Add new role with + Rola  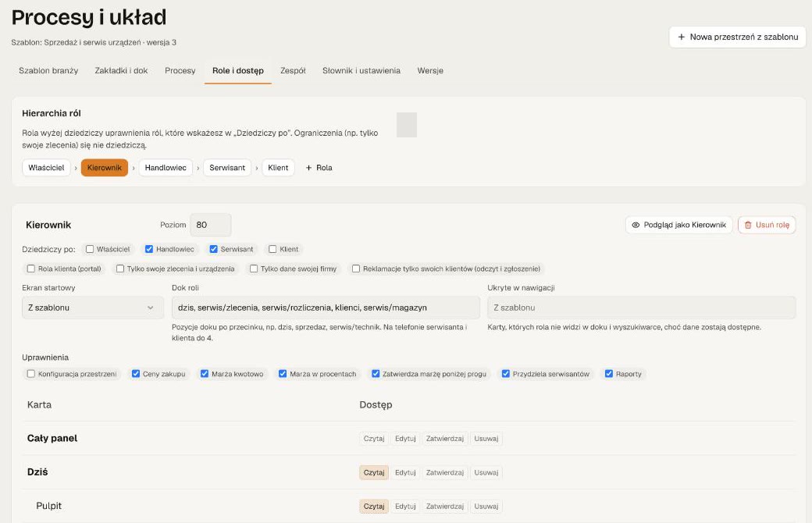[x=319, y=168]
